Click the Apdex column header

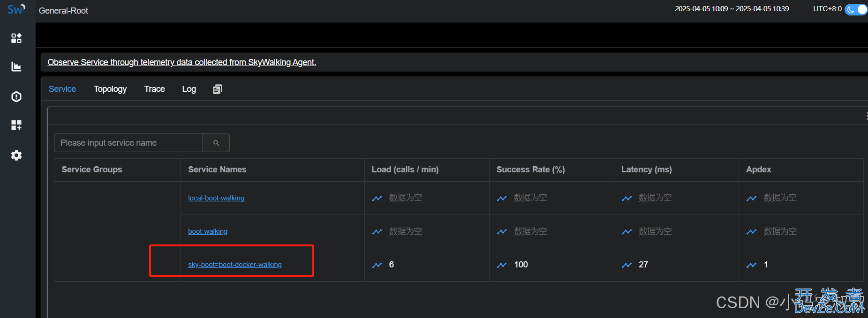(759, 170)
